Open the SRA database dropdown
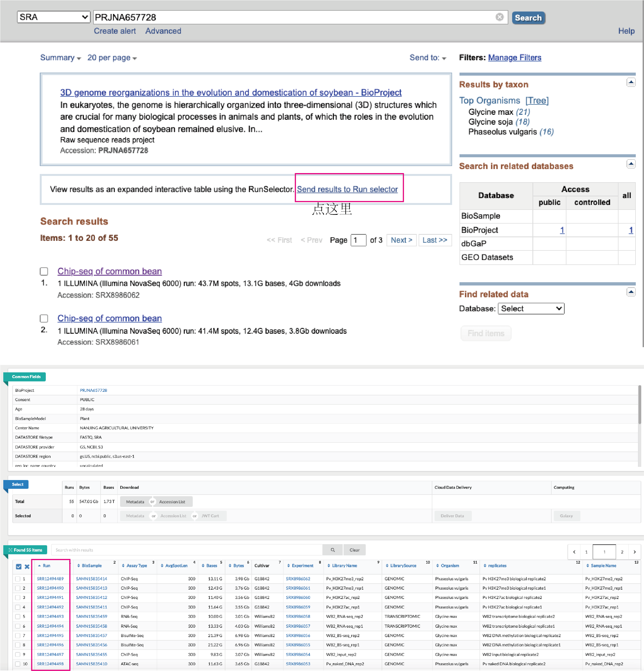 point(53,17)
